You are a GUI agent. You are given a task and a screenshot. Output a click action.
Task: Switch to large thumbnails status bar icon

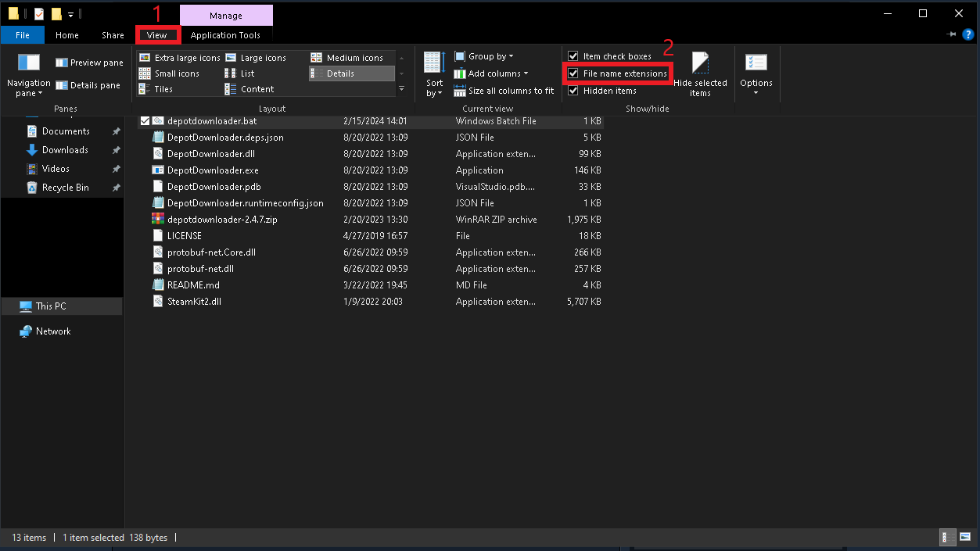pos(965,538)
